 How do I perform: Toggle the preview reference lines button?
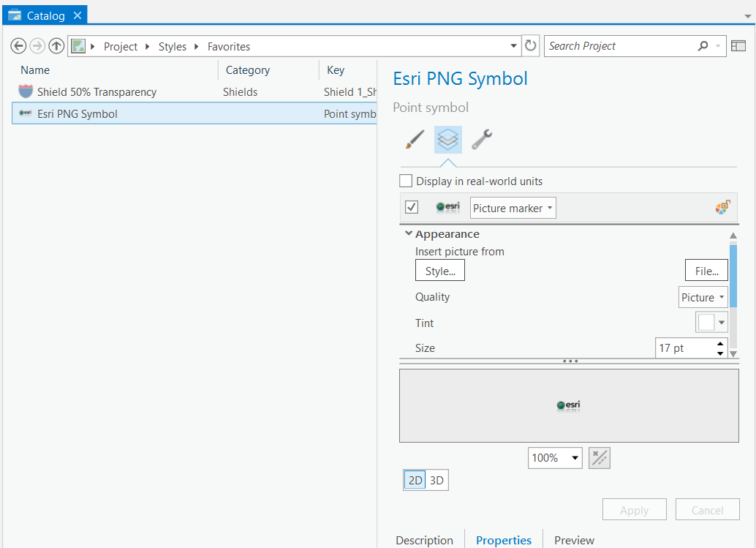[600, 458]
